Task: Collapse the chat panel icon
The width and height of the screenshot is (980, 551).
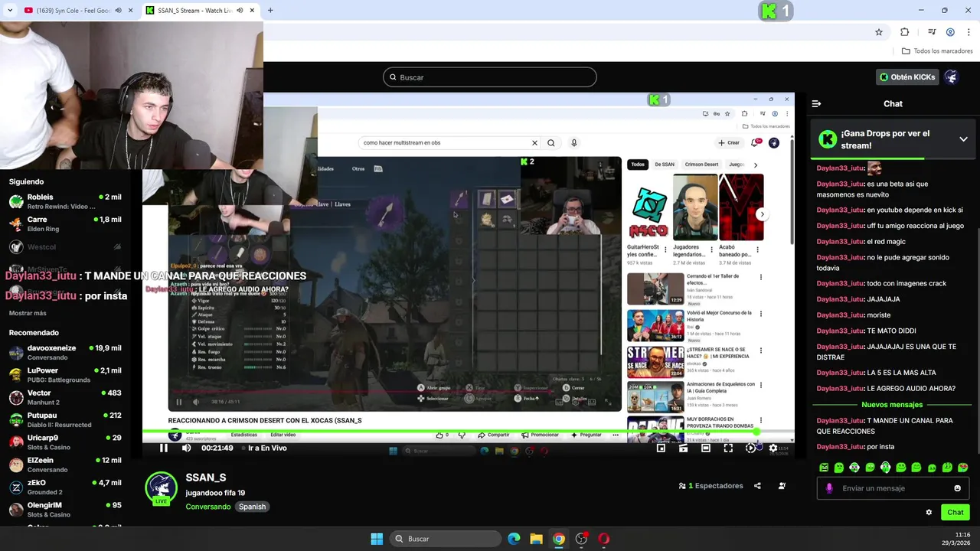Action: pos(816,103)
